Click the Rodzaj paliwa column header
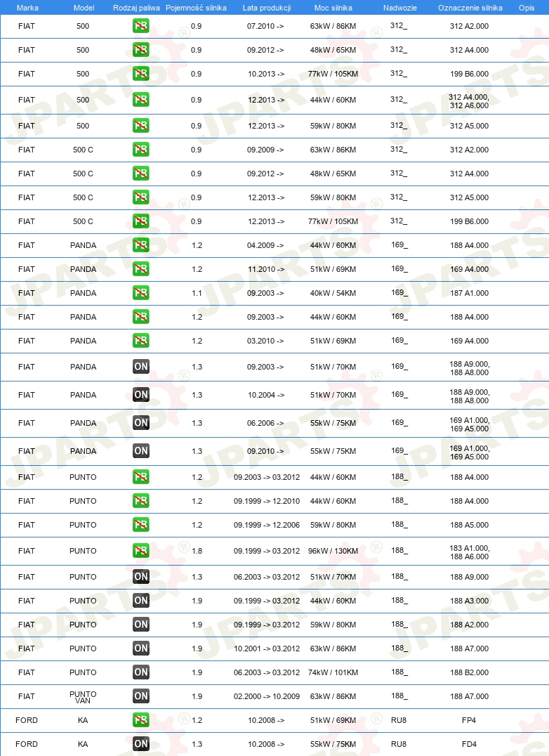549x756 pixels. click(x=136, y=8)
